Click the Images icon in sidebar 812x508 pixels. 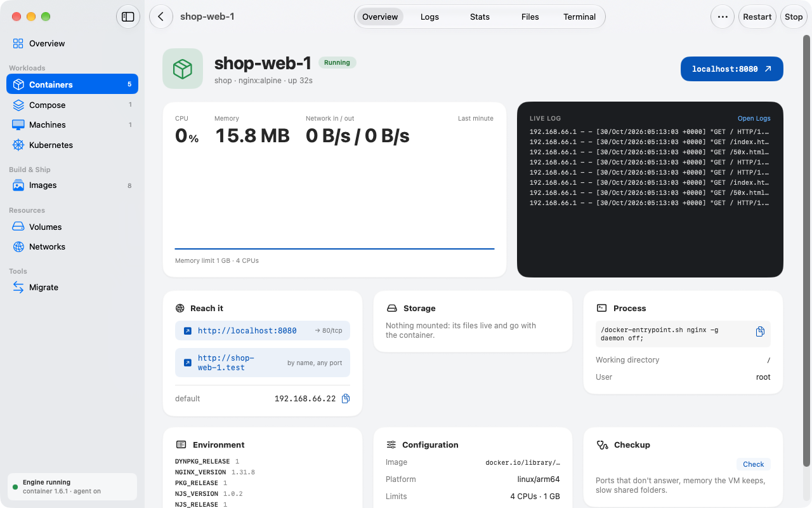[x=18, y=185]
